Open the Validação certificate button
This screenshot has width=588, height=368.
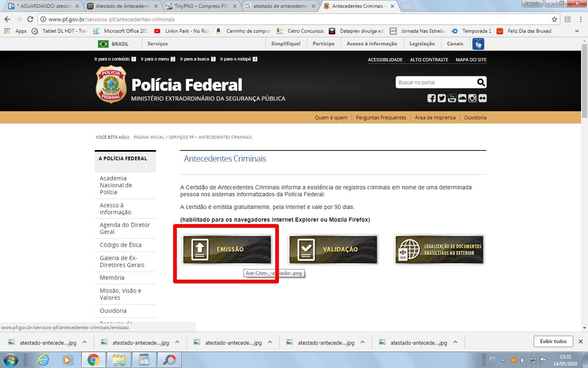[x=333, y=249]
